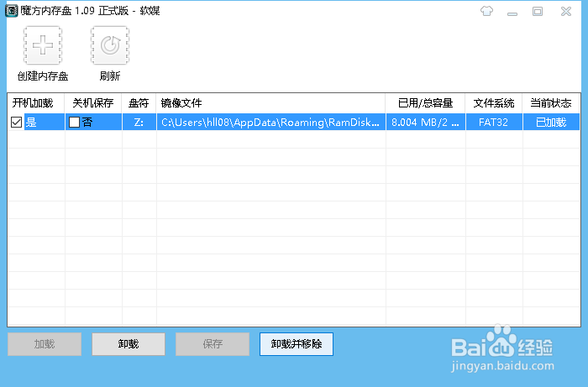Viewport: 588px width, 387px height.
Task: Click the disabled 加载 button
Action: (x=45, y=344)
